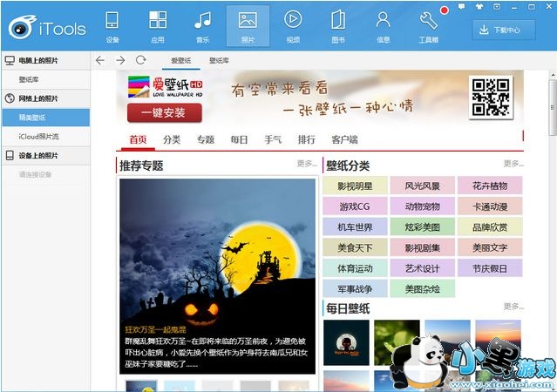Open the 专题 topics tab
This screenshot has width=557, height=392.
(206, 139)
